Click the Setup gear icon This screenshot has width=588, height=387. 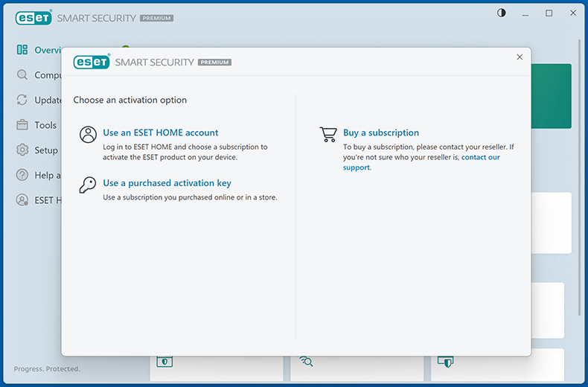click(22, 150)
